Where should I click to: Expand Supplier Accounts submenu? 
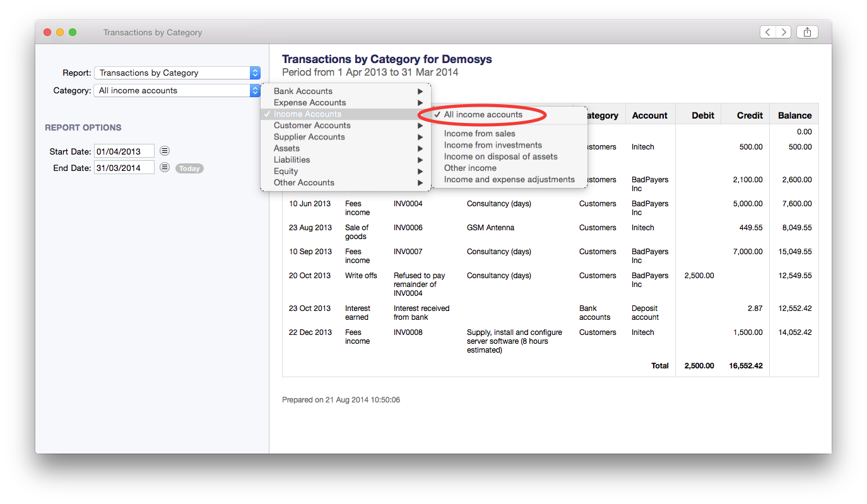click(346, 137)
